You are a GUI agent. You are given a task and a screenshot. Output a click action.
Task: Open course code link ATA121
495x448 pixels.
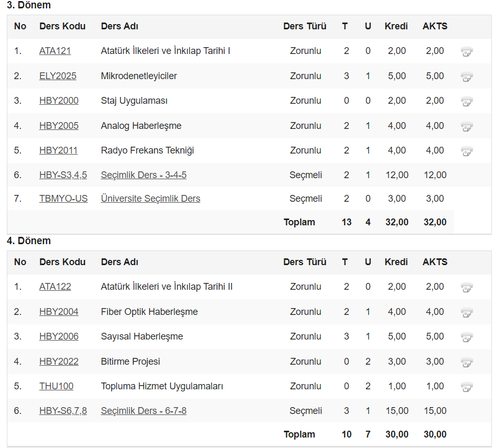tap(55, 51)
